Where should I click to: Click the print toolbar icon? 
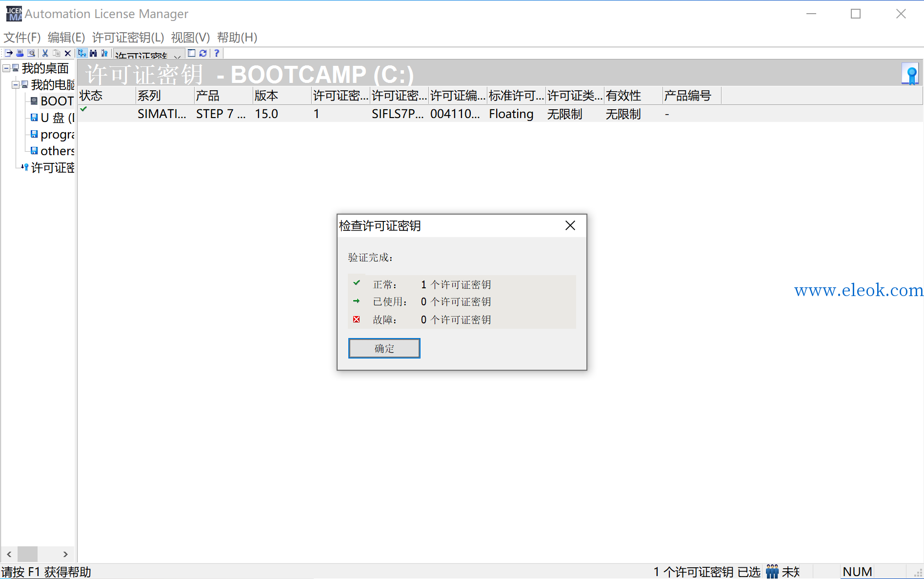[20, 53]
